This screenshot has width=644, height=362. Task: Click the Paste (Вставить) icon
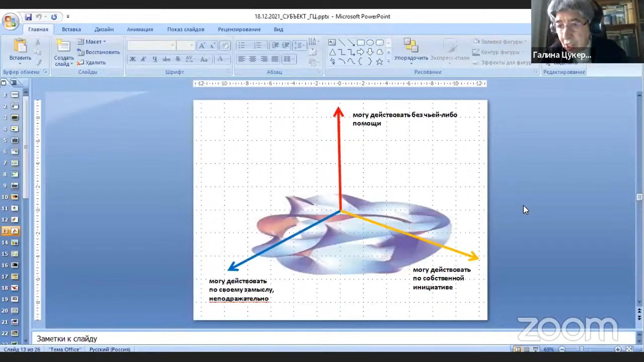click(20, 46)
